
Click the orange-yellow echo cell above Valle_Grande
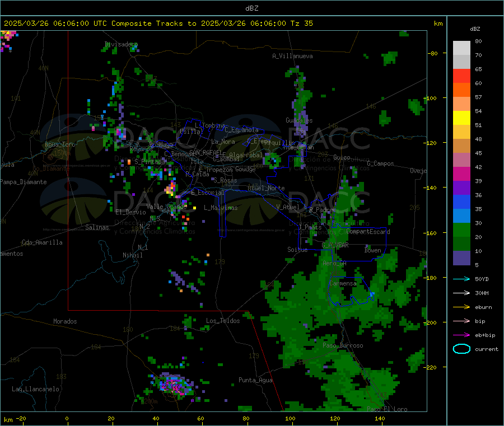[x=170, y=188]
